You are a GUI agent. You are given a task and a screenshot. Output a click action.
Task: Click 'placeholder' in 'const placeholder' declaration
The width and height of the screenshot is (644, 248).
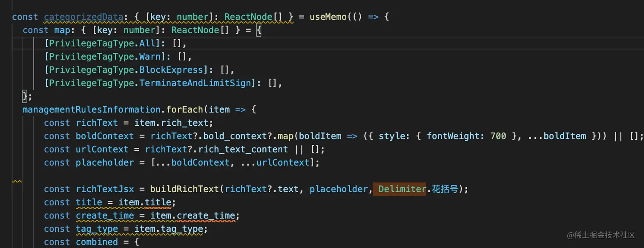[105, 162]
